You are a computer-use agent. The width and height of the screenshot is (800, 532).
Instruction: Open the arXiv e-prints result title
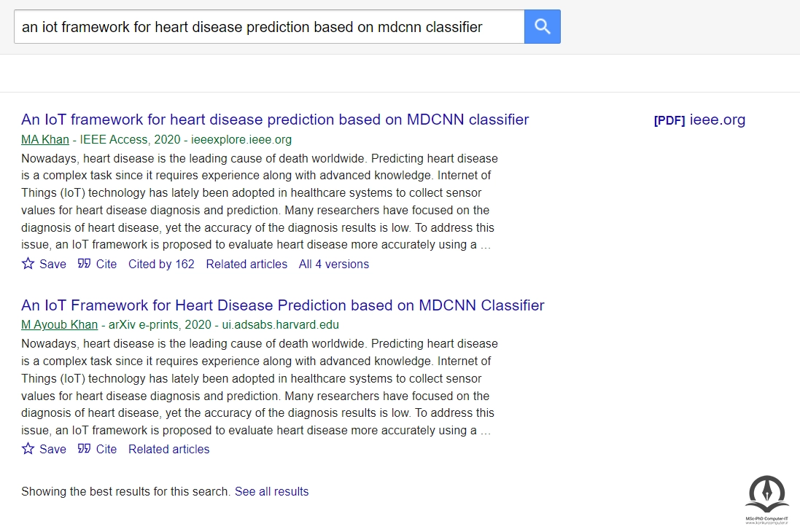coord(282,305)
